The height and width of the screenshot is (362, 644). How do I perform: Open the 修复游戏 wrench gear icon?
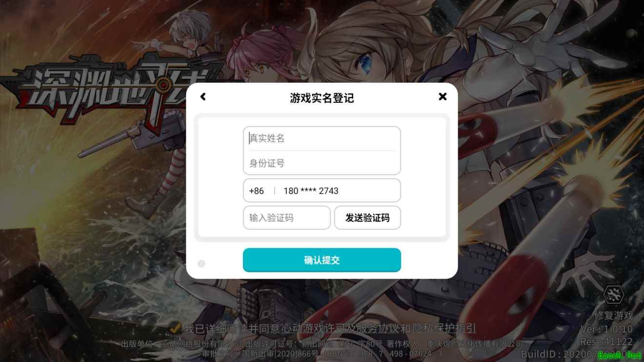[613, 294]
